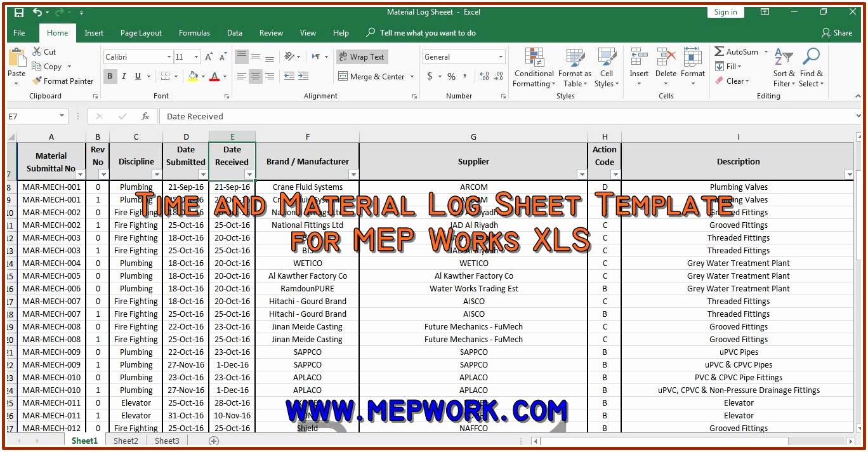Screen dimensions: 868x452
Task: Toggle Underline formatting
Action: [x=138, y=76]
